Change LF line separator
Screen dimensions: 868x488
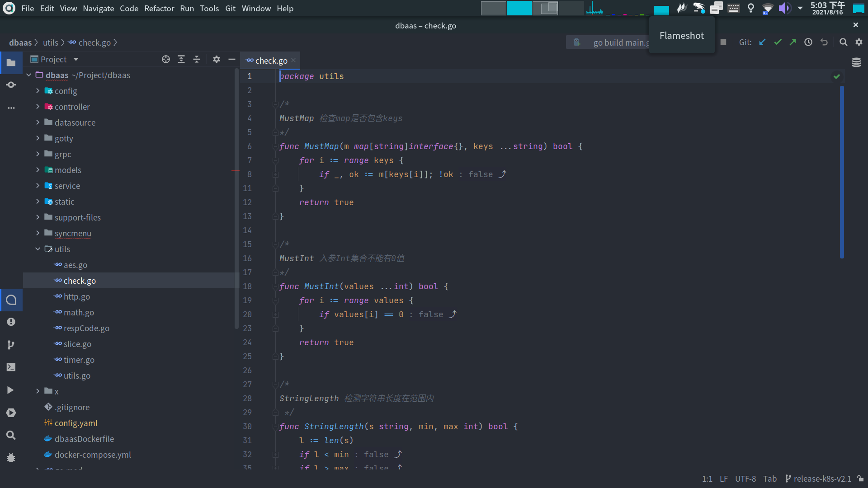[x=724, y=479]
